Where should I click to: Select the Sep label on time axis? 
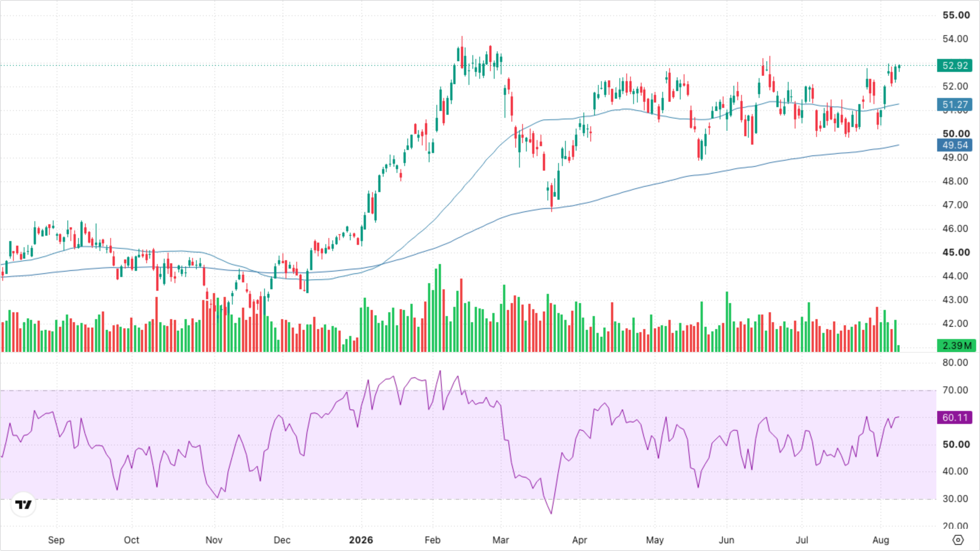[x=56, y=540]
